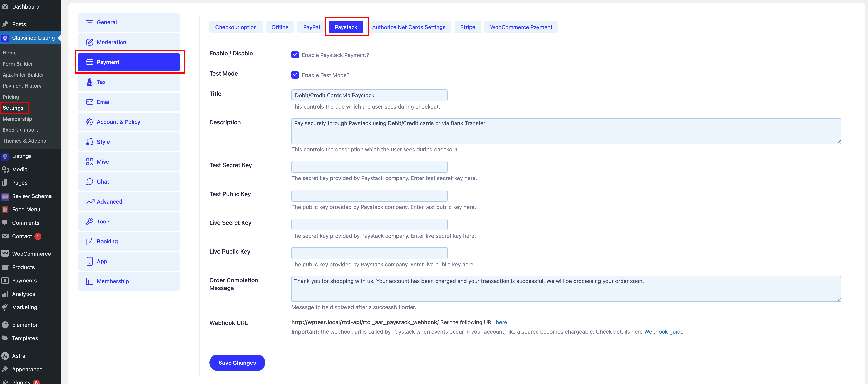This screenshot has width=868, height=384.
Task: Click the Account & Policy gear icon
Action: click(x=89, y=122)
